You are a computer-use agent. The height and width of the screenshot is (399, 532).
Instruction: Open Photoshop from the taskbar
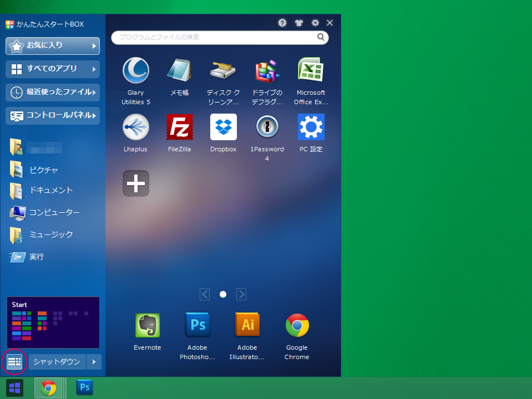85,387
